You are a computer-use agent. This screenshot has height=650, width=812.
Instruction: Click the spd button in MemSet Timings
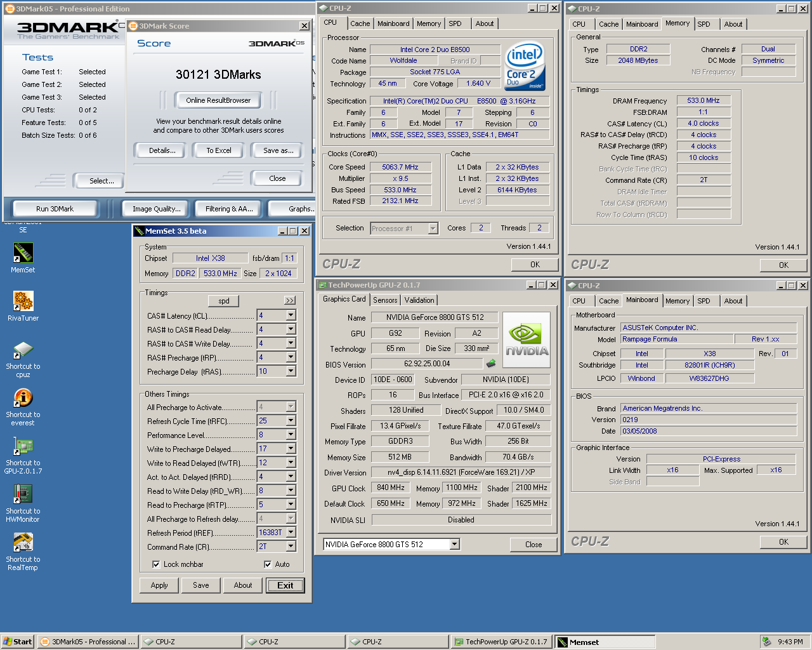(224, 301)
